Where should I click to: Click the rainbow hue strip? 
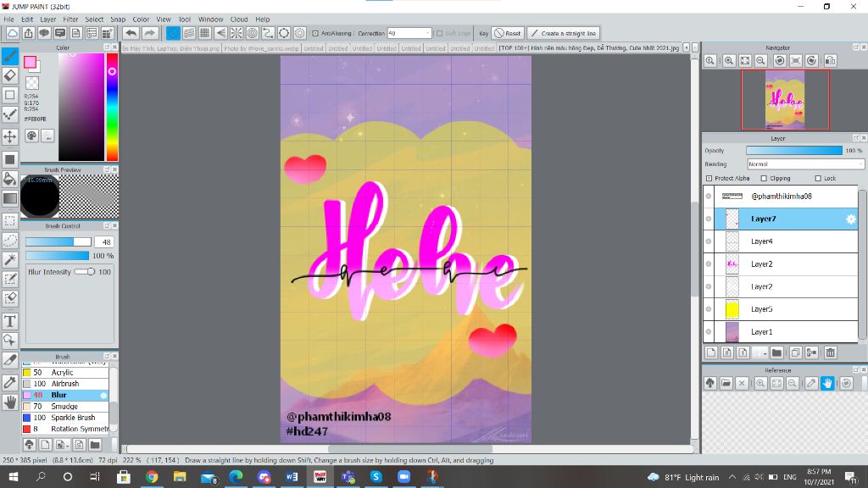pyautogui.click(x=112, y=107)
